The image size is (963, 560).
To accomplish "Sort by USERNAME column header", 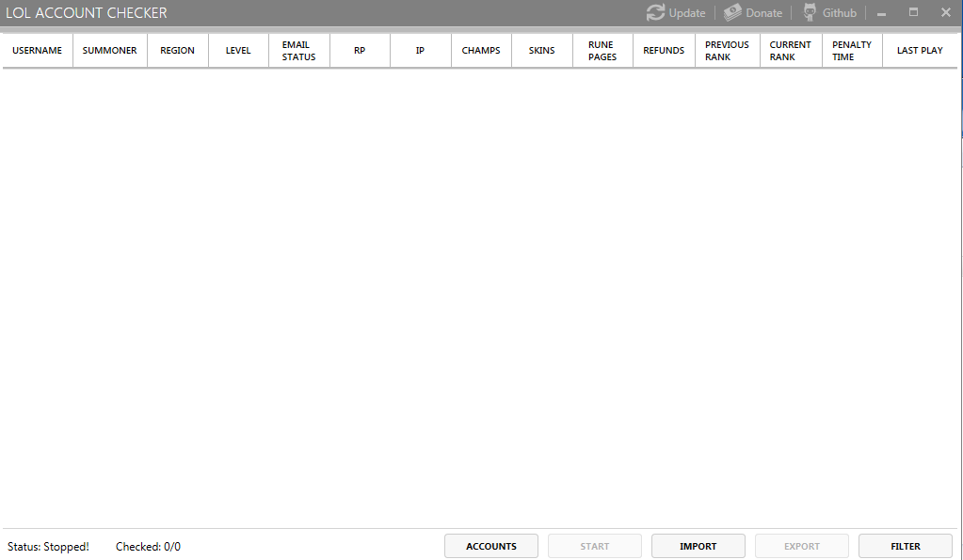I will pos(38,50).
